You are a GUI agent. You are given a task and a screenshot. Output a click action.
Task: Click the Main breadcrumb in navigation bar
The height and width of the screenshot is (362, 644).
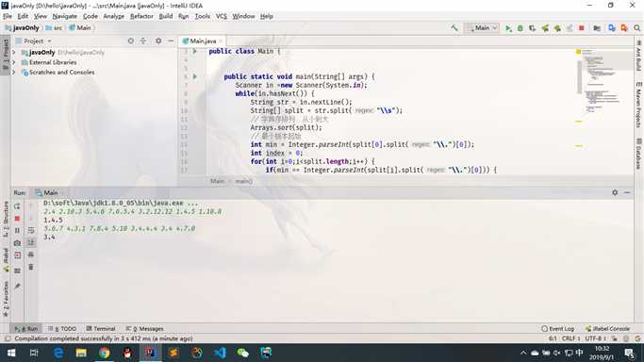80,28
